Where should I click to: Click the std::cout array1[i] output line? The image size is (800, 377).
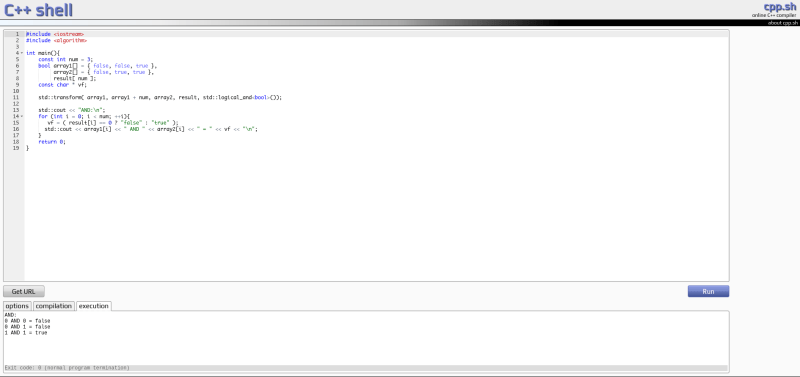[x=151, y=129]
